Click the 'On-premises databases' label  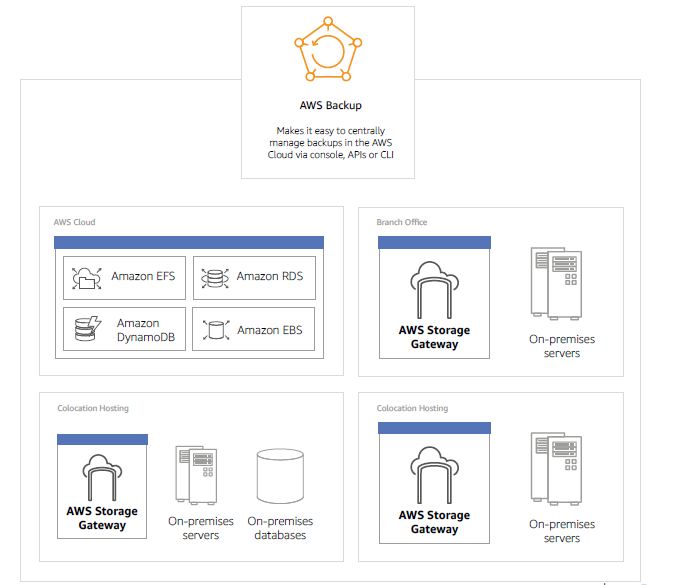pyautogui.click(x=280, y=528)
